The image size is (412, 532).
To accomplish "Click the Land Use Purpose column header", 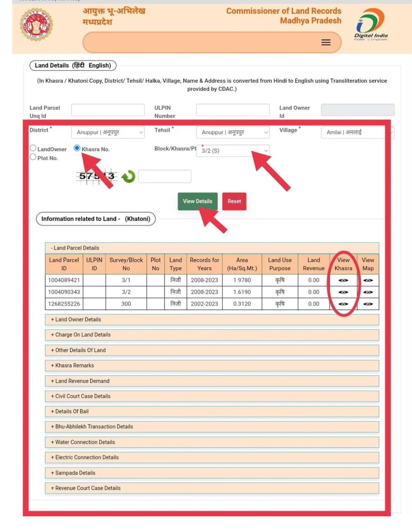I will (x=280, y=264).
